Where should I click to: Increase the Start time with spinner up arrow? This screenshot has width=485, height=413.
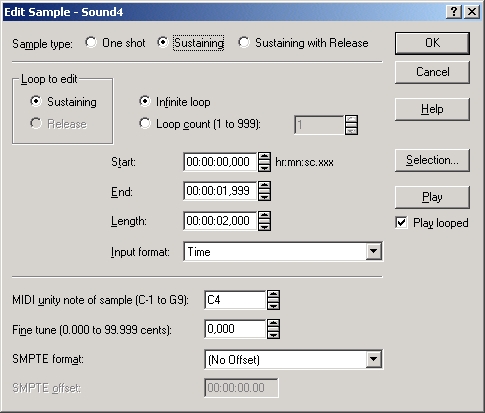[x=264, y=157]
